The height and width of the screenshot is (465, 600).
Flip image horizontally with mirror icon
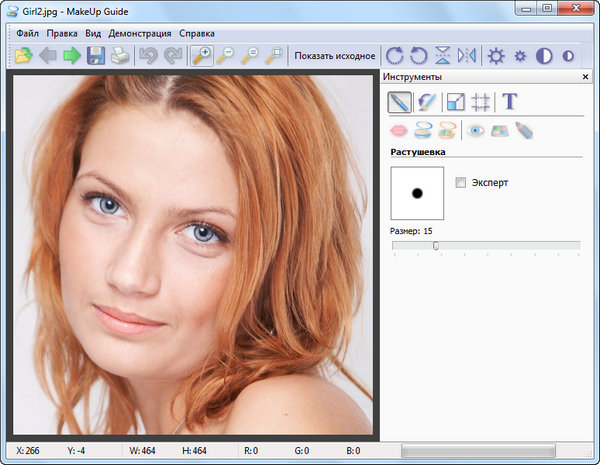click(x=467, y=56)
